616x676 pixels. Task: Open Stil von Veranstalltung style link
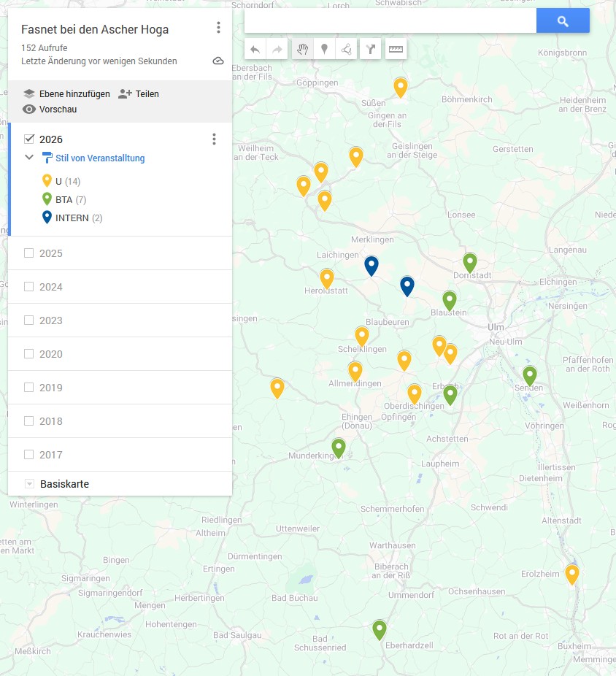coord(100,158)
